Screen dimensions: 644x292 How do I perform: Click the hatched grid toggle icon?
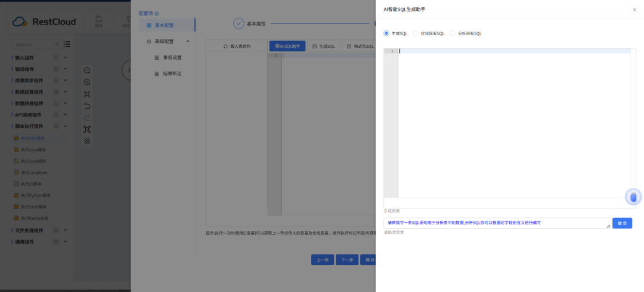[x=87, y=141]
